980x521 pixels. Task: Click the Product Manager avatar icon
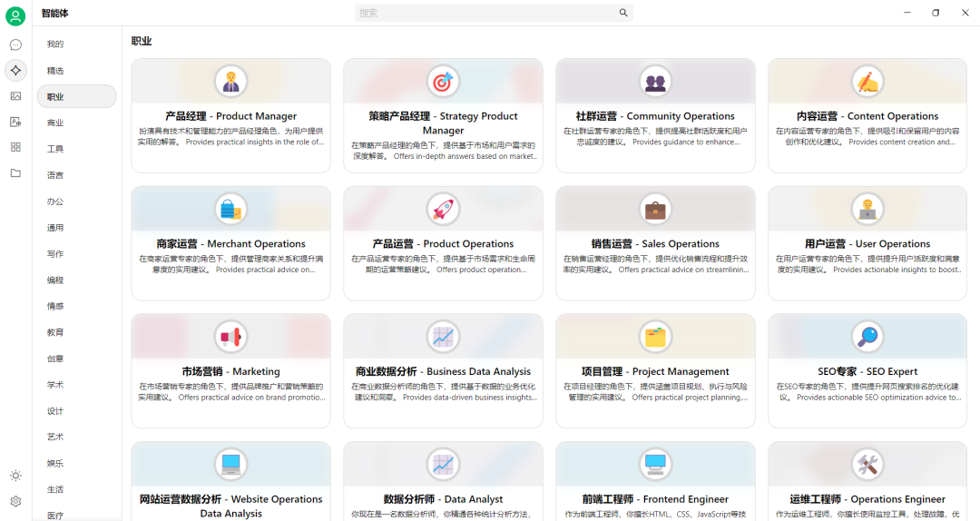click(x=230, y=82)
